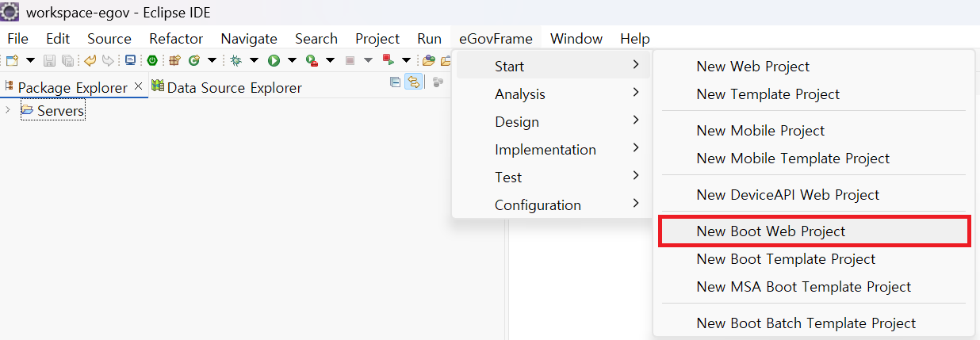Click Collapse All in Package Explorer
Screen dimensions: 980x340
[395, 82]
